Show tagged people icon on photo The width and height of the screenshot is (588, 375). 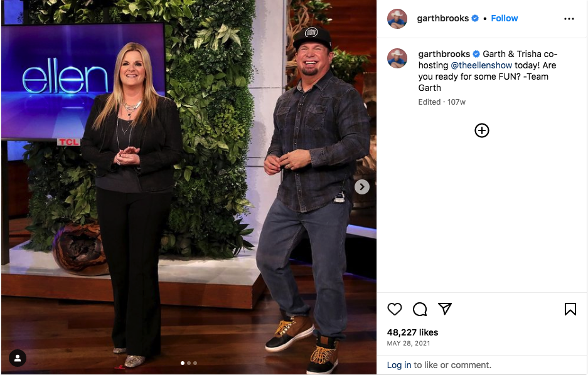pos(17,358)
